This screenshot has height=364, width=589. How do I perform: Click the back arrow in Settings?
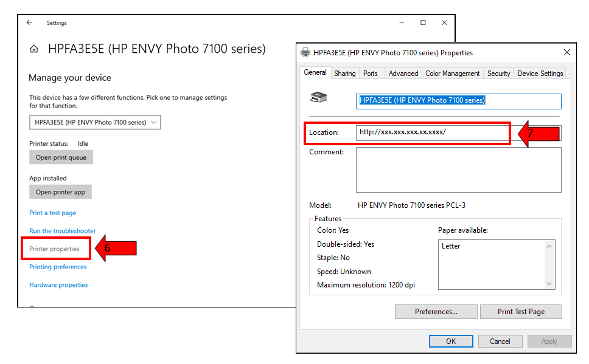coord(29,22)
